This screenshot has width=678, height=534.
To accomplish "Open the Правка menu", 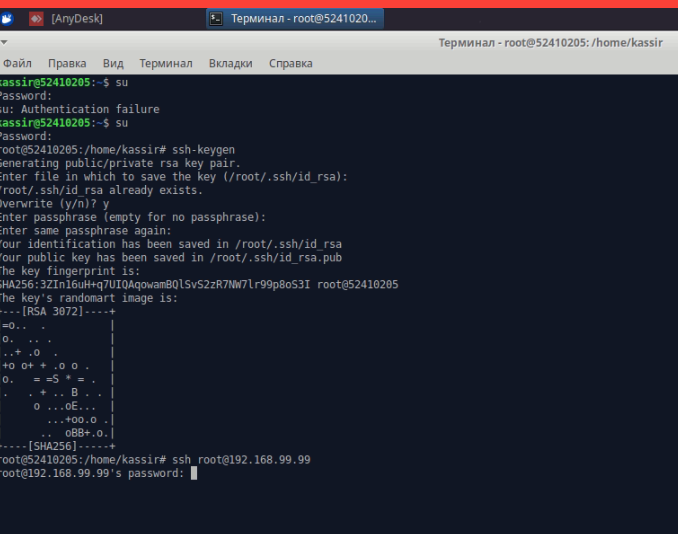I will (x=67, y=63).
